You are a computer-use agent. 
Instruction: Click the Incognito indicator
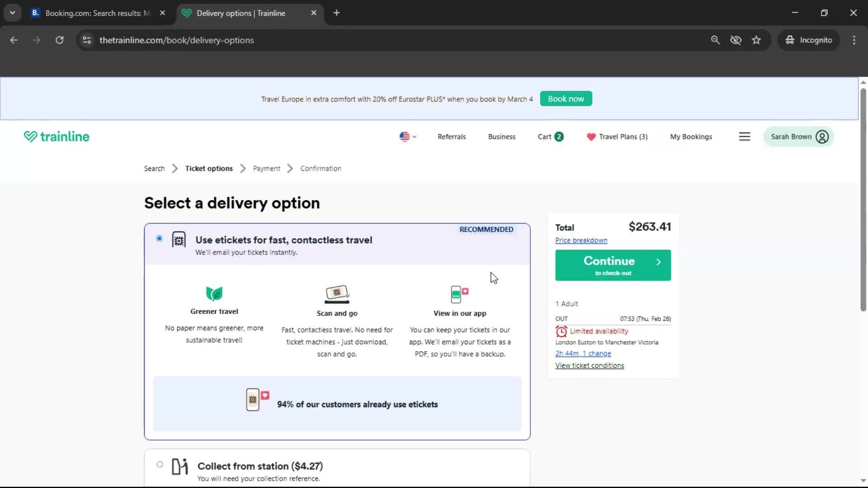(x=809, y=40)
